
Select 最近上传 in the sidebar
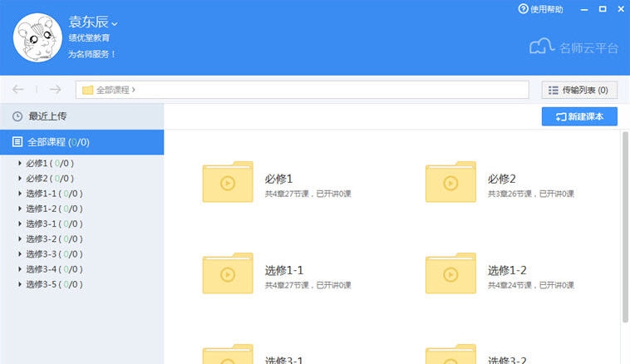pos(82,116)
